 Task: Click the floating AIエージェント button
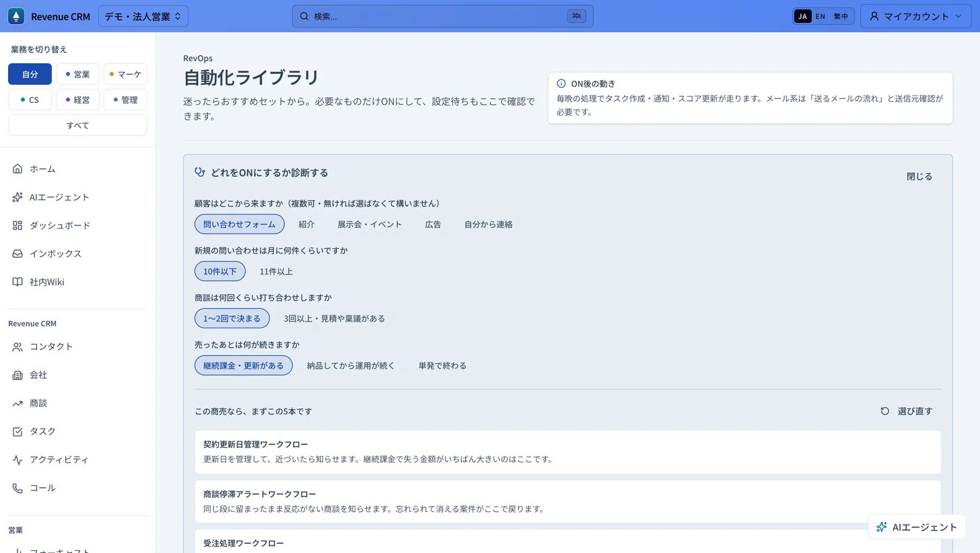(x=917, y=527)
